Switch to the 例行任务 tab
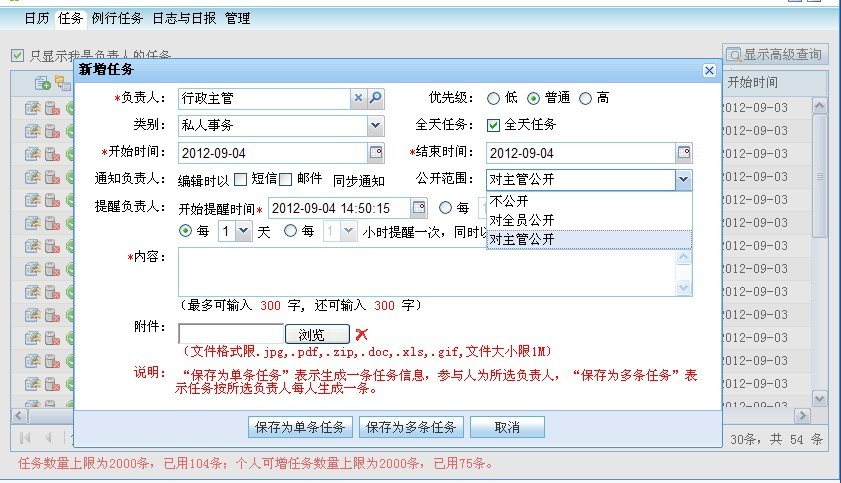Viewport: 841px width, 483px height. point(116,18)
